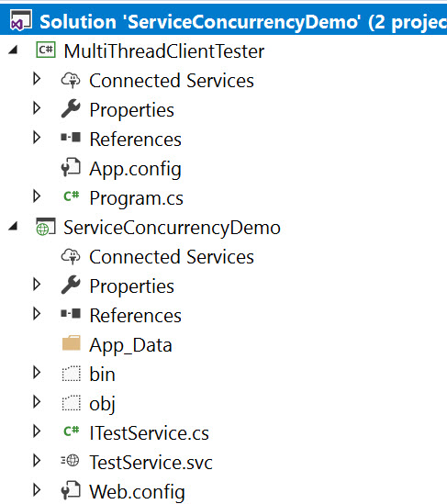Screen dimensions: 447x504
Task: Expand Program.cs to show its members
Action: click(37, 196)
